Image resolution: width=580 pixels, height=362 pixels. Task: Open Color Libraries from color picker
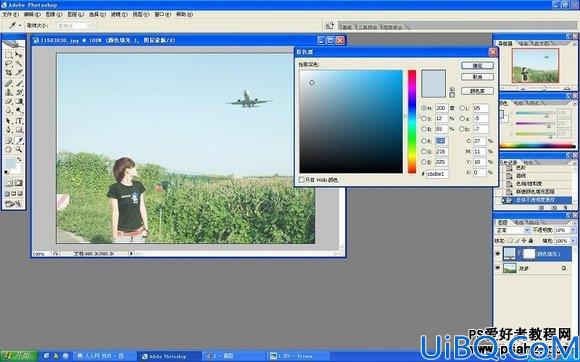(477, 91)
